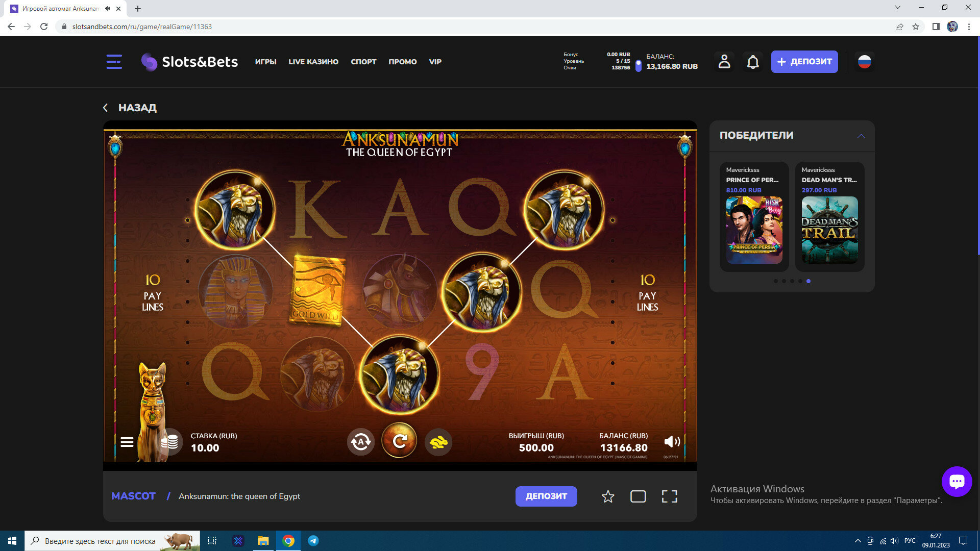Open the Промо menu item
The width and height of the screenshot is (980, 551).
click(x=402, y=62)
